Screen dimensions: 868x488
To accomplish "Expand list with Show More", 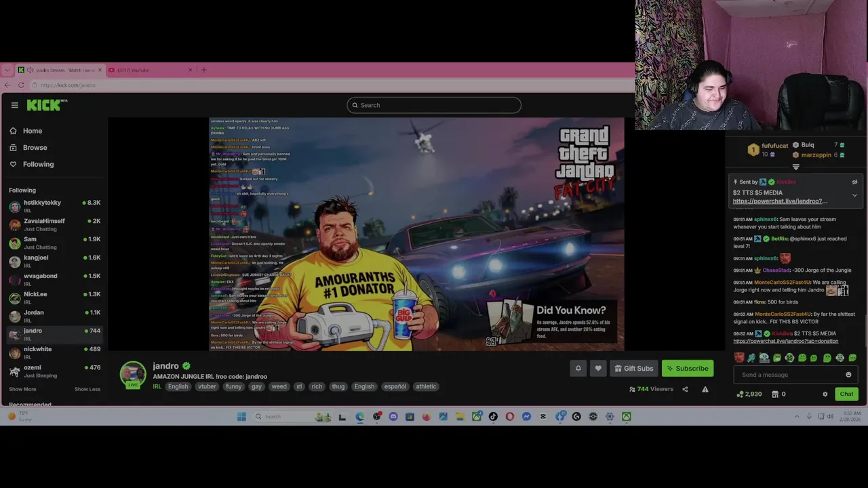I will 22,389.
